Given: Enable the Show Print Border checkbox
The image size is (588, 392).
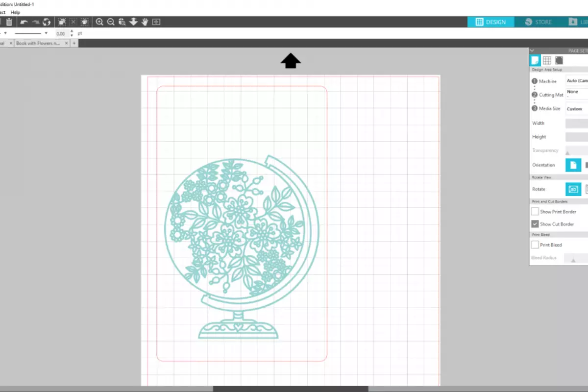Looking at the screenshot, I should tap(535, 212).
